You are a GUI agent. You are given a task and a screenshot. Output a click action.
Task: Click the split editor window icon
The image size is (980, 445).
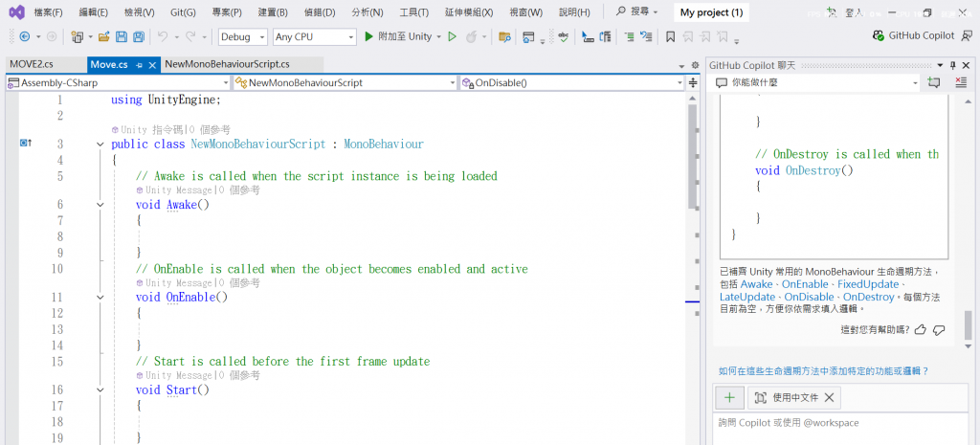click(693, 82)
